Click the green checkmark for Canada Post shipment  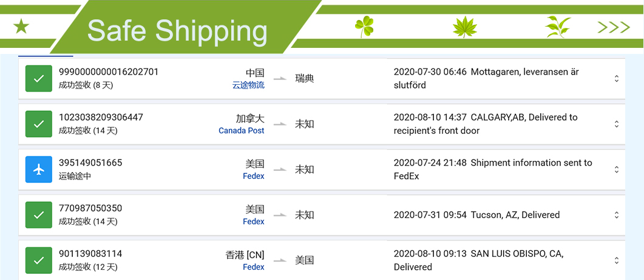(39, 124)
